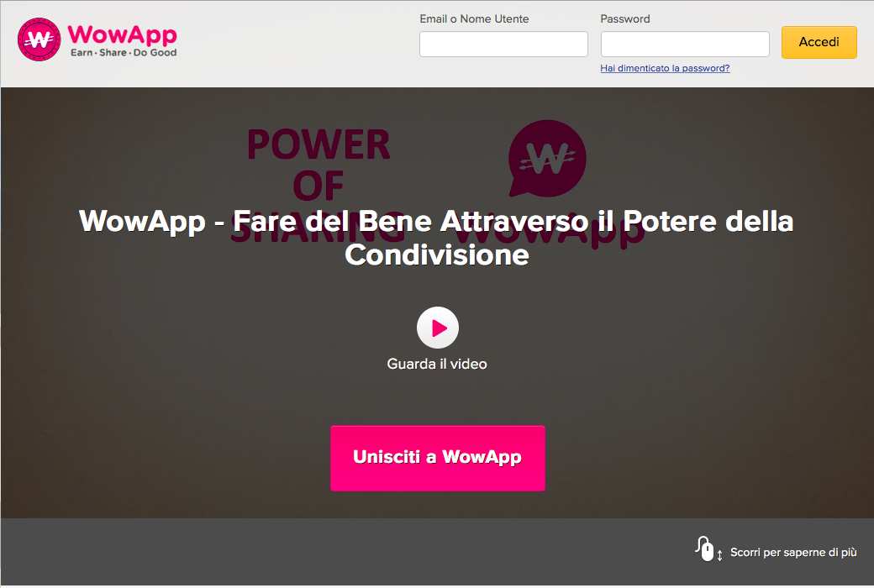The height and width of the screenshot is (588, 874).
Task: Click the mouse scroll icon
Action: click(708, 549)
